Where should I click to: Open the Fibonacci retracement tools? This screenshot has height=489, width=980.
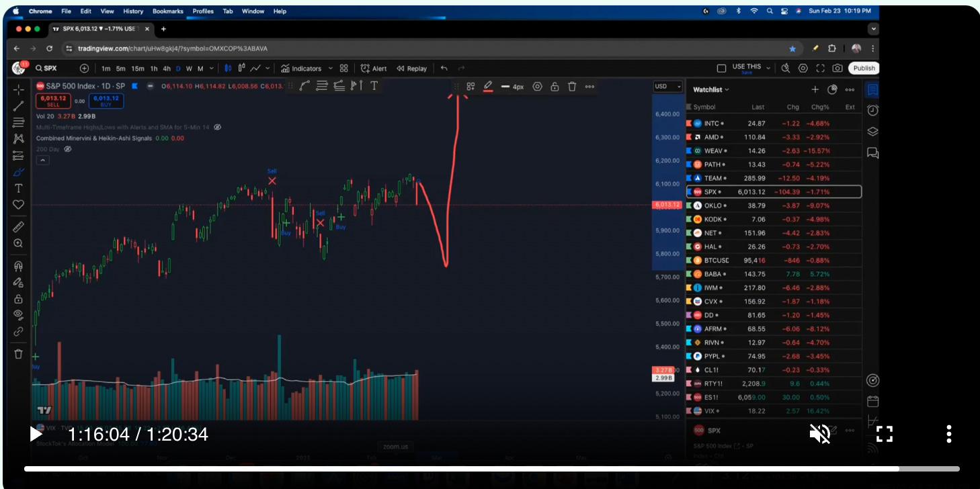point(18,122)
